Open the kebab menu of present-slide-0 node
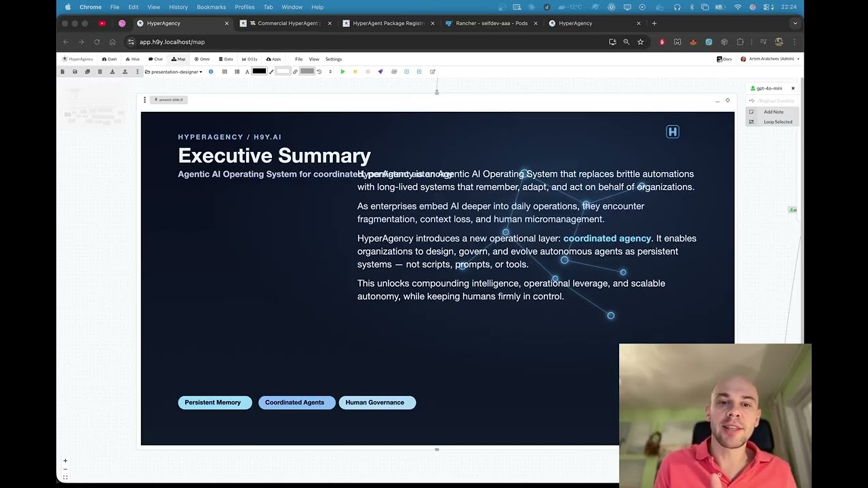The width and height of the screenshot is (868, 488). [144, 100]
